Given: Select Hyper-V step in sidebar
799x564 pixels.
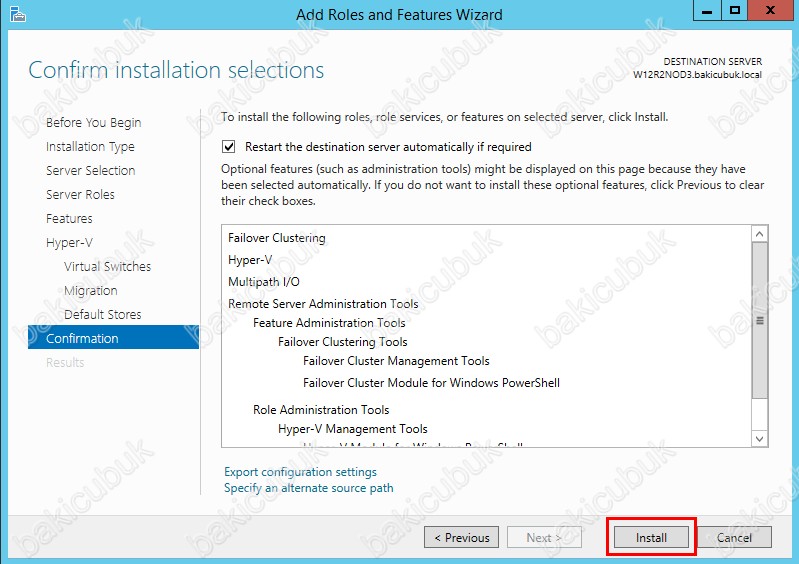Looking at the screenshot, I should 69,243.
